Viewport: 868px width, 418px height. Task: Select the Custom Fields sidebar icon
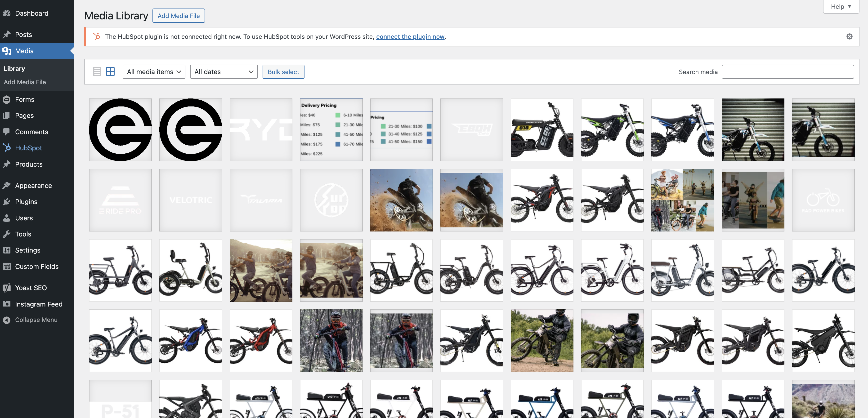point(7,266)
